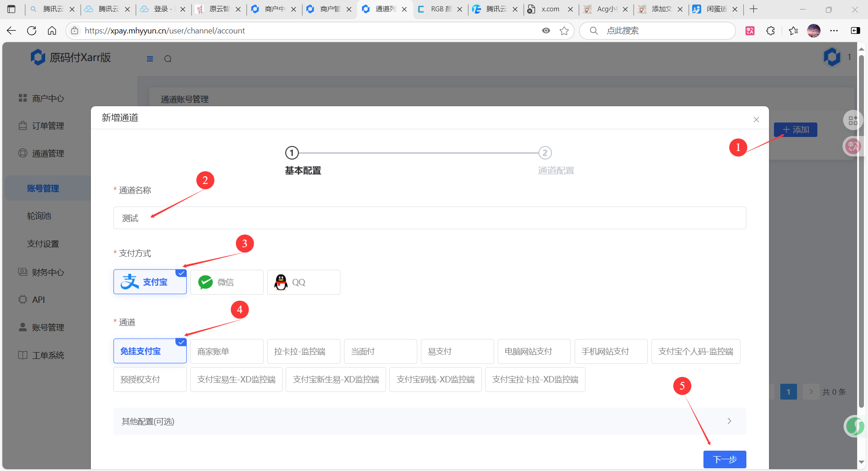Open 商户中心 via its sidebar grid icon
This screenshot has height=471, width=868.
(23, 98)
